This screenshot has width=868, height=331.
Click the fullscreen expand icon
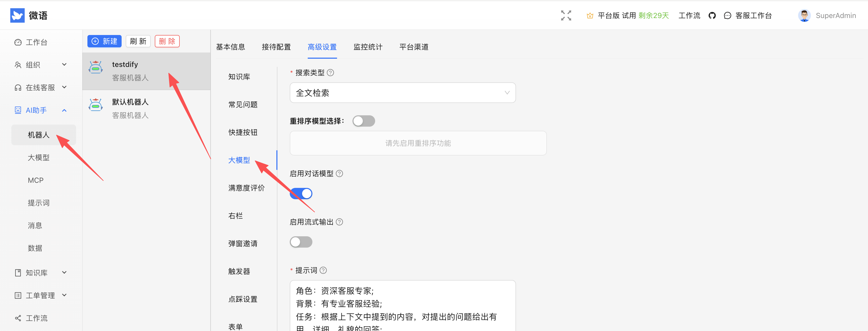click(566, 15)
